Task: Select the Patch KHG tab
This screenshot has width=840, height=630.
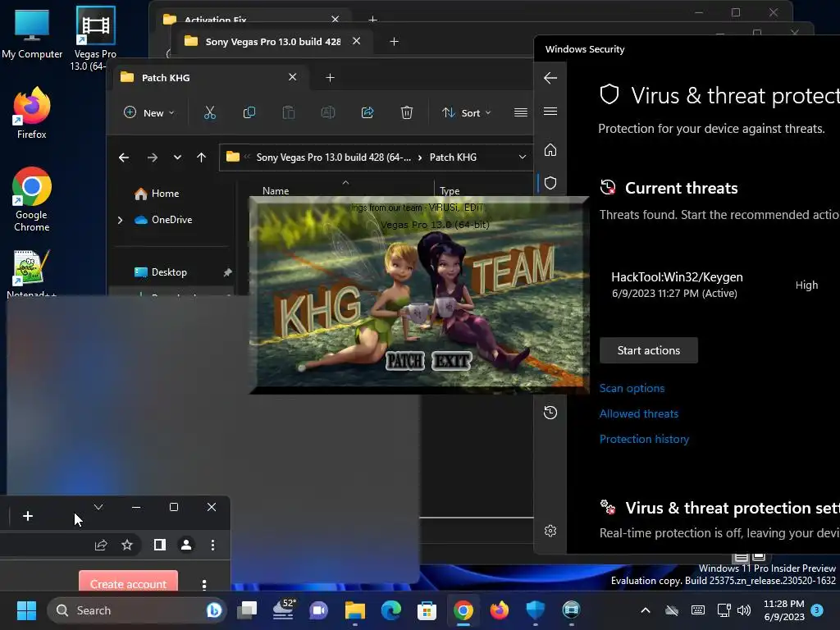Action: pyautogui.click(x=208, y=78)
